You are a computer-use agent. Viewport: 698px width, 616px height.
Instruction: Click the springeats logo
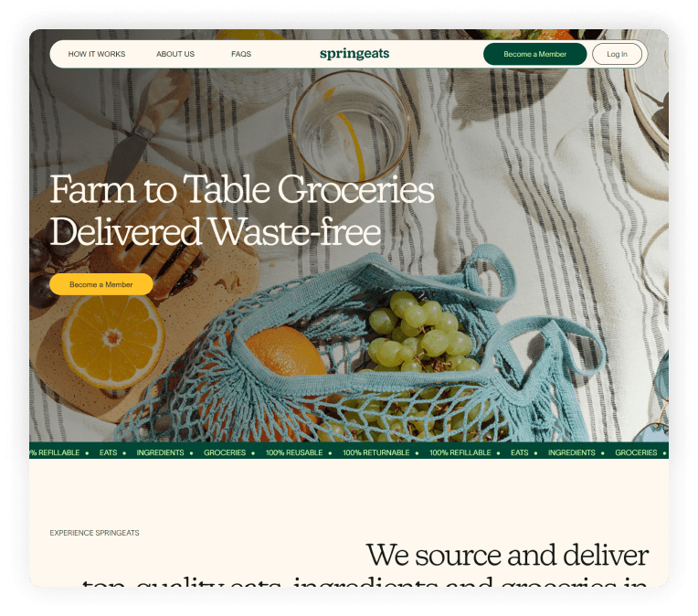point(354,53)
